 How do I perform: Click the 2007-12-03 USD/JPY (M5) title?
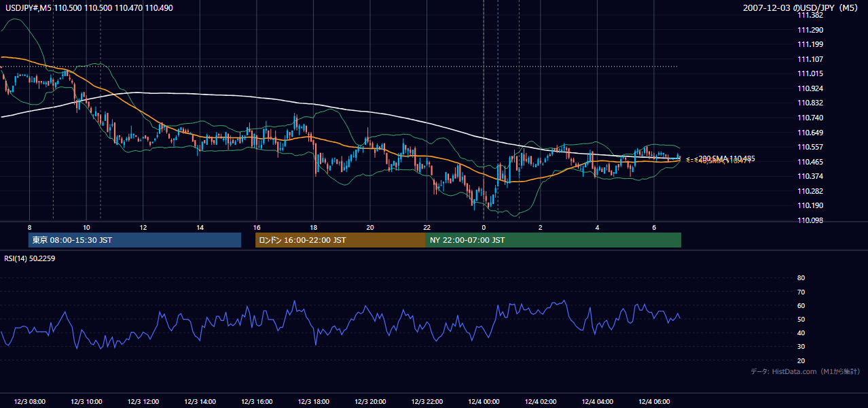[x=801, y=7]
